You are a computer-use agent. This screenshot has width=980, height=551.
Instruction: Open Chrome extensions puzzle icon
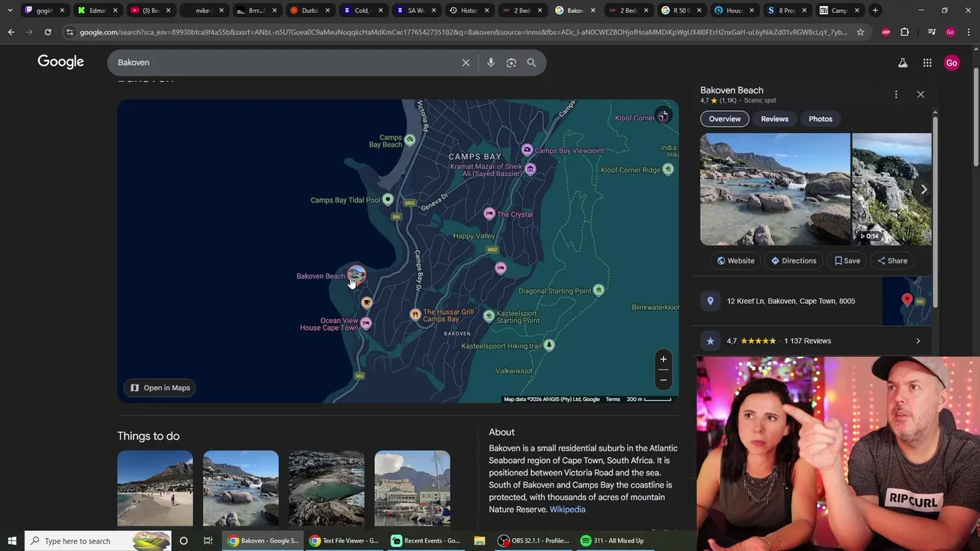point(905,32)
